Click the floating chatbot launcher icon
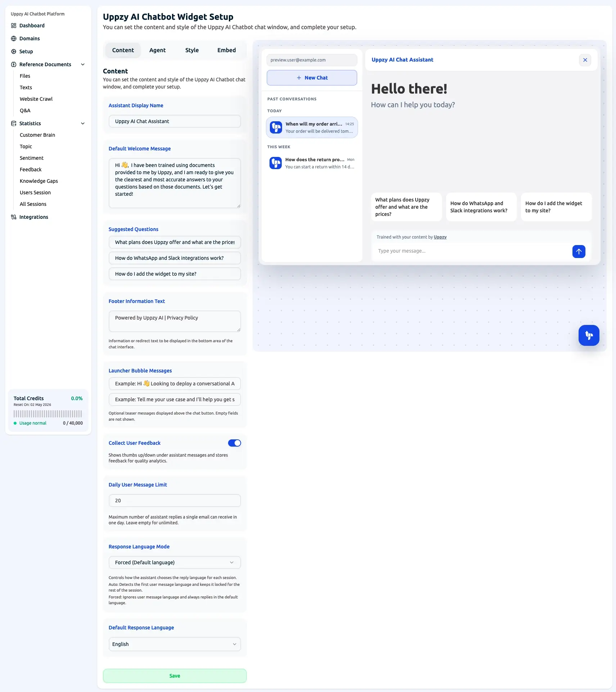This screenshot has width=616, height=692. (x=589, y=335)
